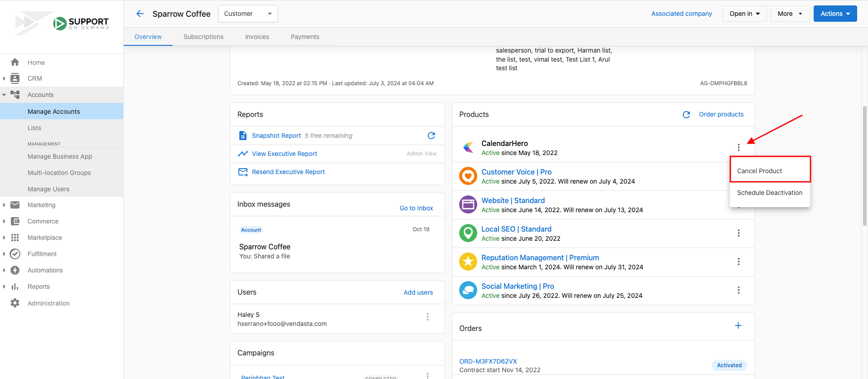Add a new order with plus icon
Image resolution: width=868 pixels, height=379 pixels.
[x=738, y=326]
